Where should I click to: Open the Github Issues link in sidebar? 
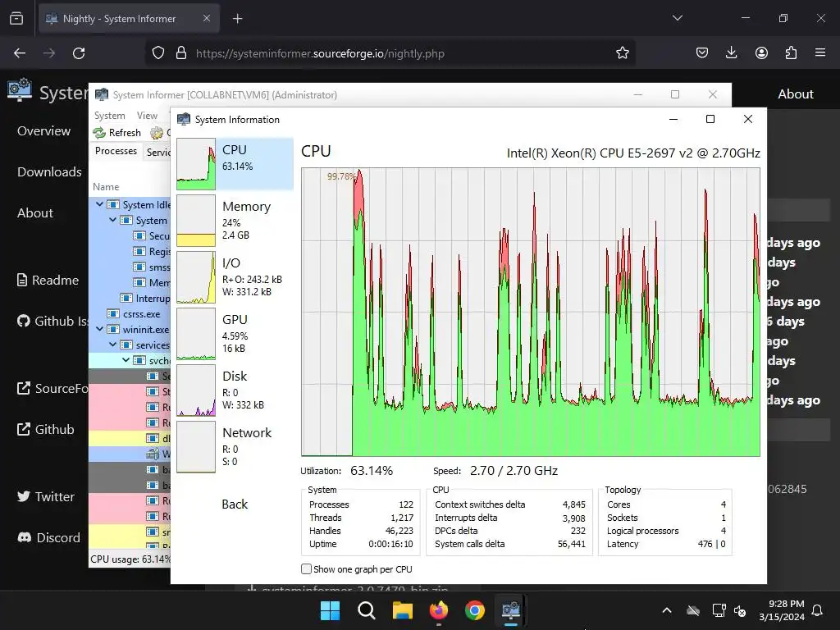52,321
